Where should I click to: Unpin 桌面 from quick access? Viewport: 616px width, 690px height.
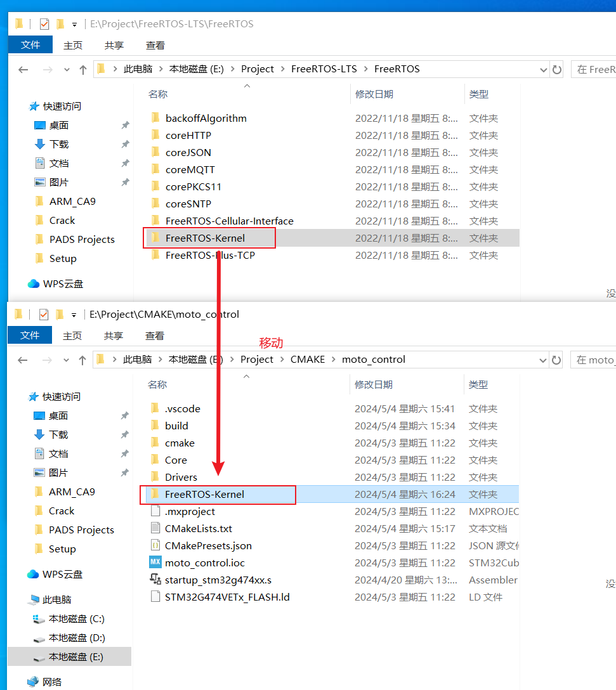[125, 415]
